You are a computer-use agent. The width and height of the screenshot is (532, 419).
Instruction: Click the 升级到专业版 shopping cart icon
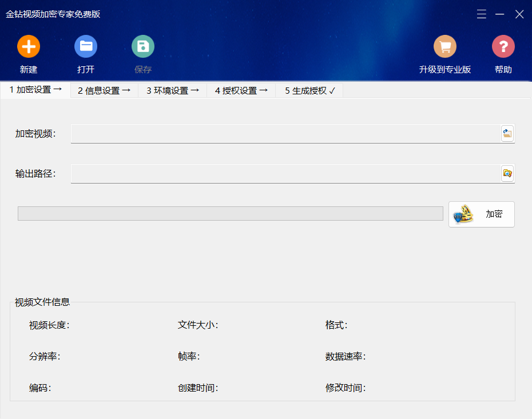[x=445, y=46]
